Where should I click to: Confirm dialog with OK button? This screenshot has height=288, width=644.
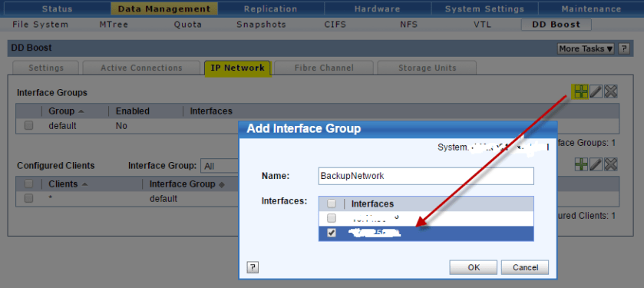point(474,267)
